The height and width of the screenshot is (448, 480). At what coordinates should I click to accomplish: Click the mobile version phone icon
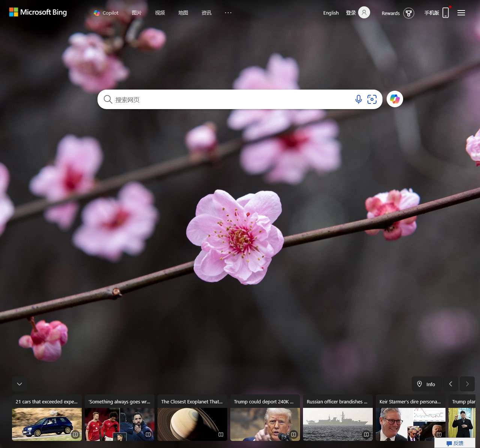tap(445, 13)
